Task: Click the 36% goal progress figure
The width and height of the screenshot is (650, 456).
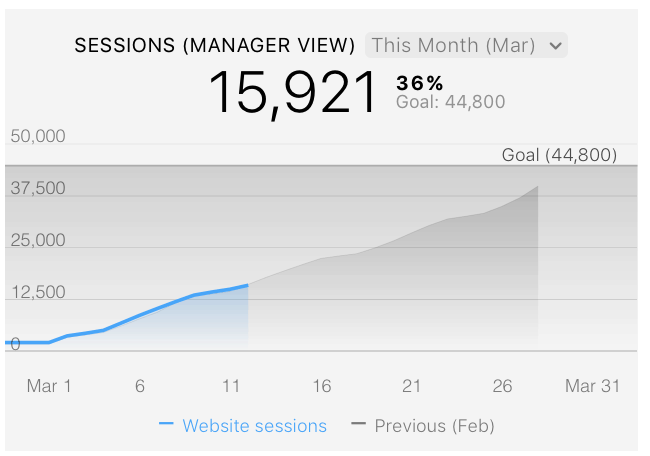Action: coord(420,82)
